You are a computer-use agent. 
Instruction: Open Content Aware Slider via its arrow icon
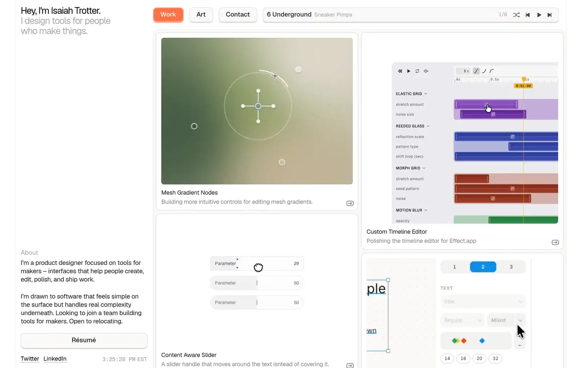pos(350,366)
